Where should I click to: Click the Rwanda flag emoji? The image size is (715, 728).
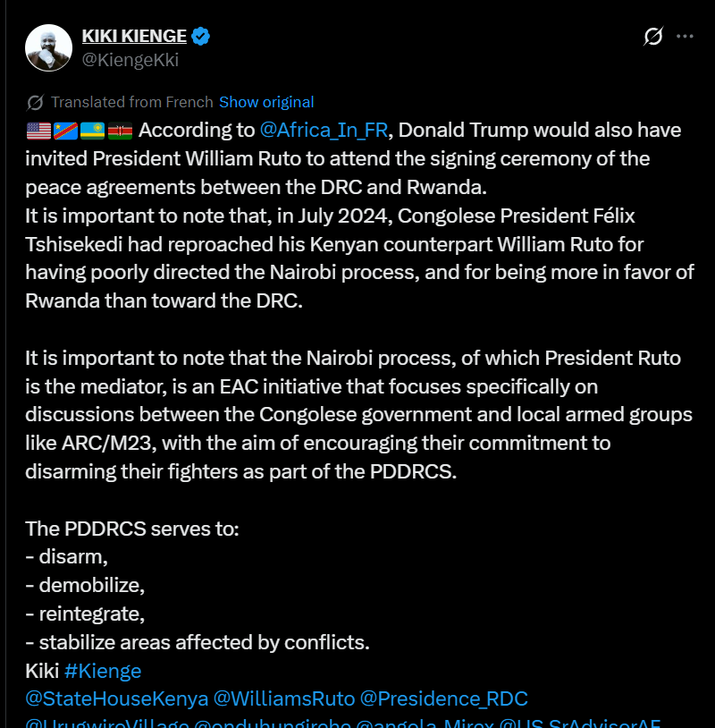(x=92, y=131)
